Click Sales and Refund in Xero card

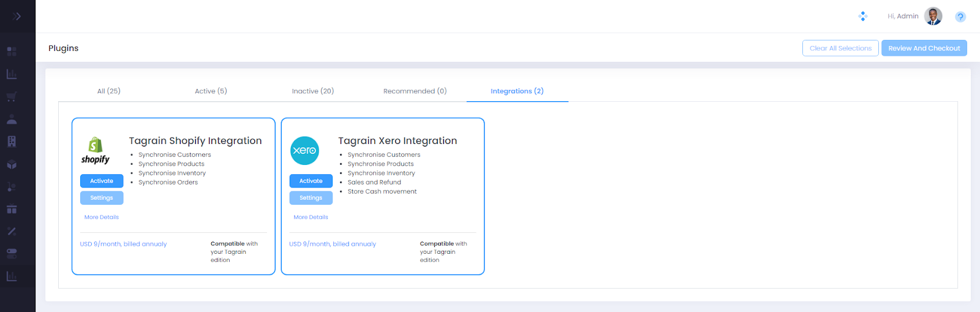pos(374,183)
